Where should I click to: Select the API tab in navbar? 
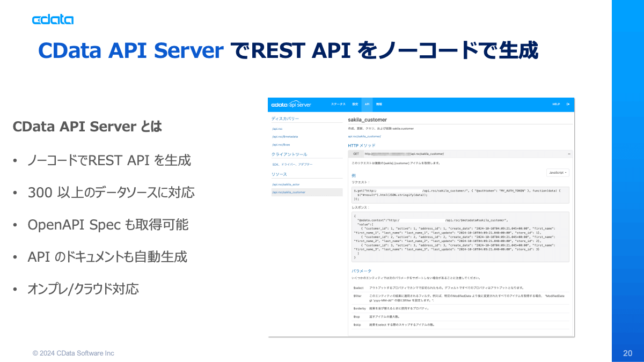click(367, 104)
